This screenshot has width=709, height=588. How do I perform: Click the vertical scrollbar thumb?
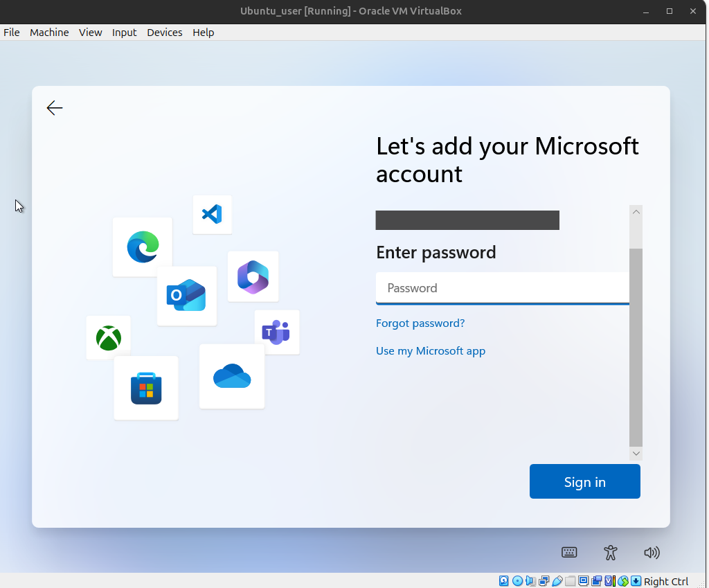point(636,348)
